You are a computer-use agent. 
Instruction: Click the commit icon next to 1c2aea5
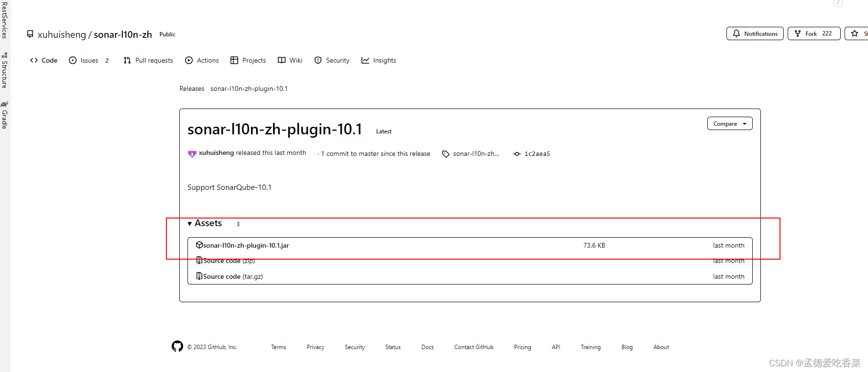517,153
